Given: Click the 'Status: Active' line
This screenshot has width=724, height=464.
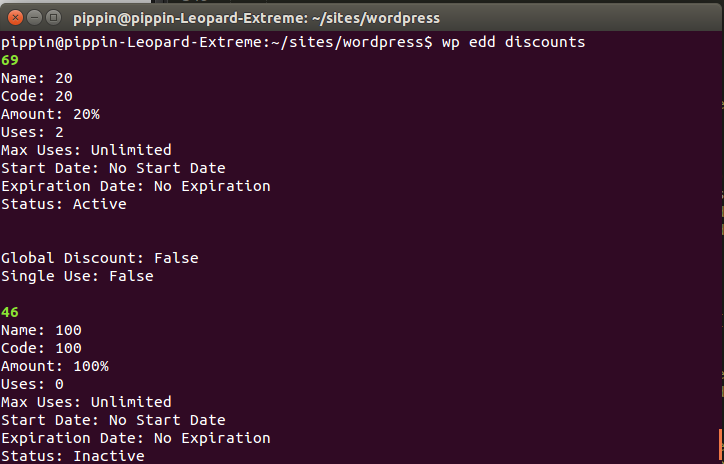Looking at the screenshot, I should (64, 204).
